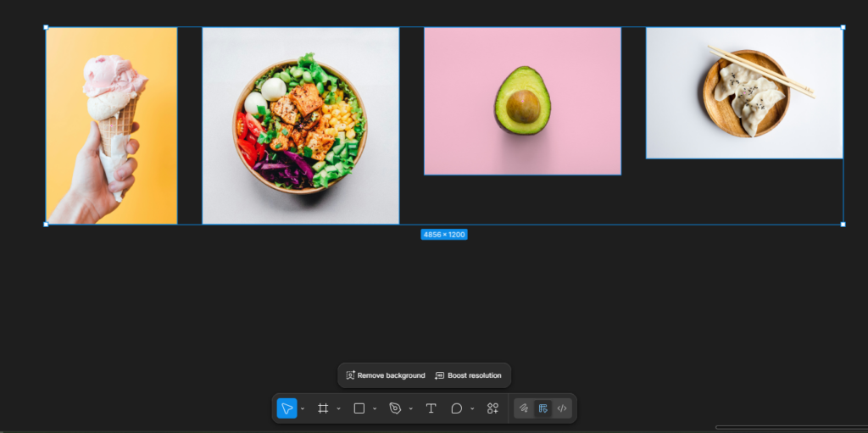868x433 pixels.
Task: Switch to Dev Mode code icon
Action: tap(562, 408)
